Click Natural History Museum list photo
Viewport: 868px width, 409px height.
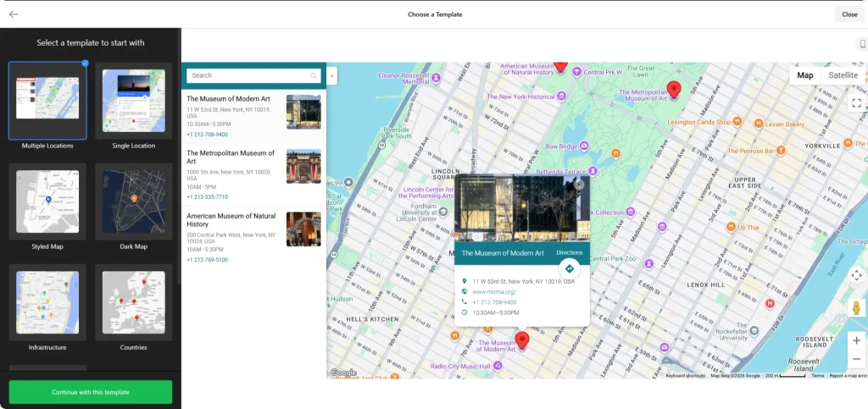pyautogui.click(x=303, y=229)
